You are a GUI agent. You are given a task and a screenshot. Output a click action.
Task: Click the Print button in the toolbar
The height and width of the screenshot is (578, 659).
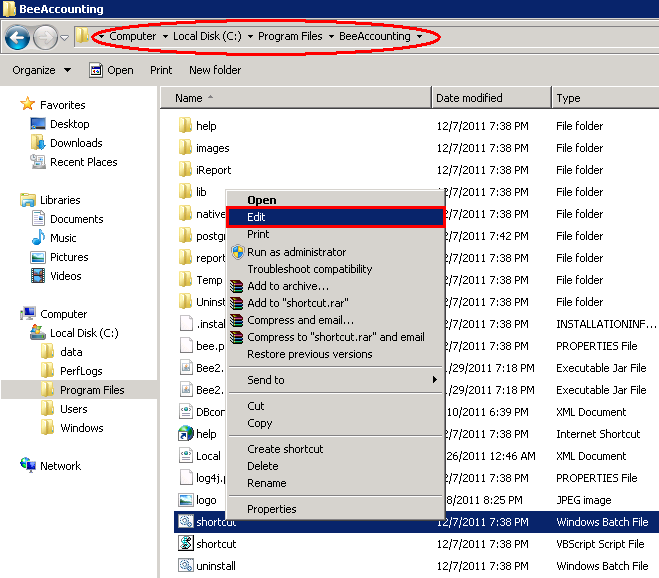point(161,70)
